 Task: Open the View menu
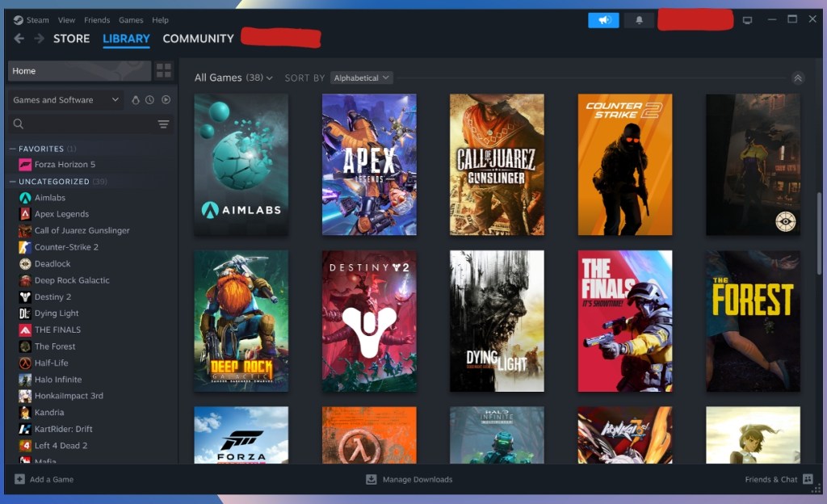point(66,20)
